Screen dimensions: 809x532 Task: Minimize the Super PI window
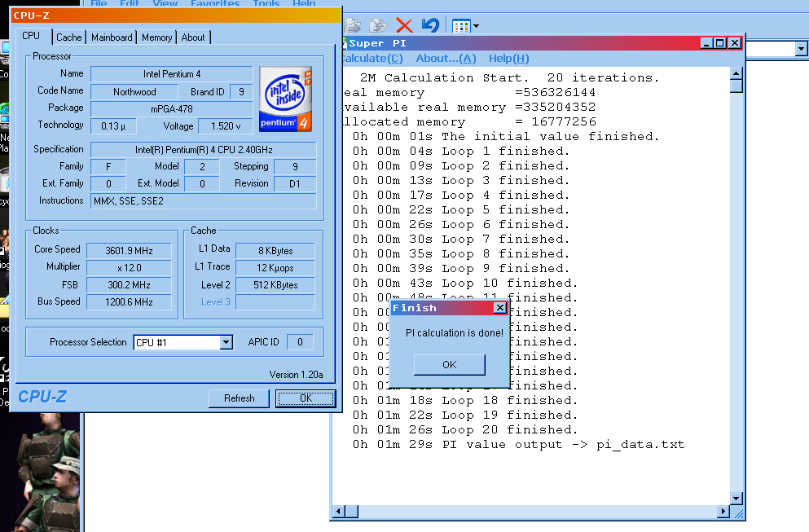pyautogui.click(x=706, y=43)
